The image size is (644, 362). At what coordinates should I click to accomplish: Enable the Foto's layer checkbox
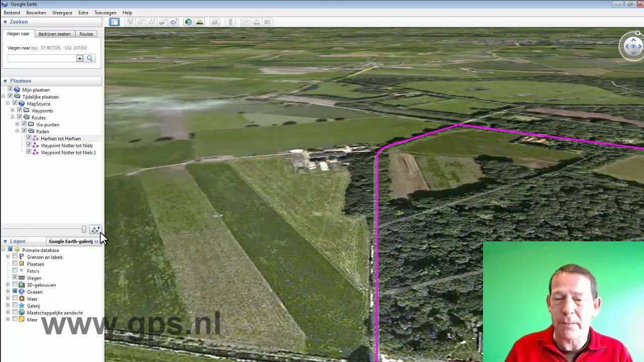point(15,271)
